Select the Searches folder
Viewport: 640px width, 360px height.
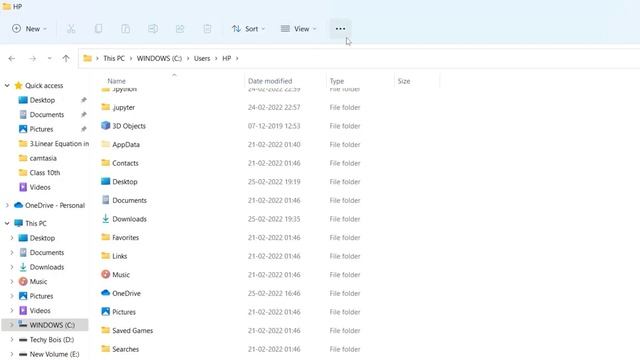pyautogui.click(x=125, y=349)
